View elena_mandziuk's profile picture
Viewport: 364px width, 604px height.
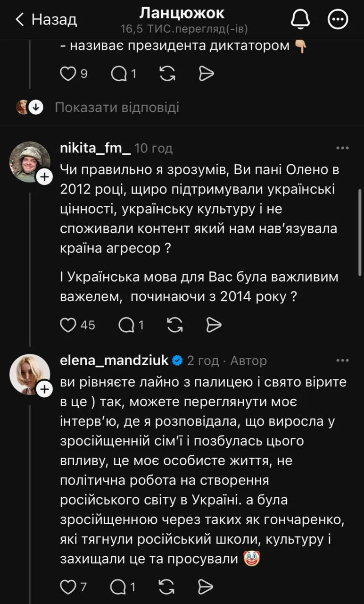tap(28, 373)
